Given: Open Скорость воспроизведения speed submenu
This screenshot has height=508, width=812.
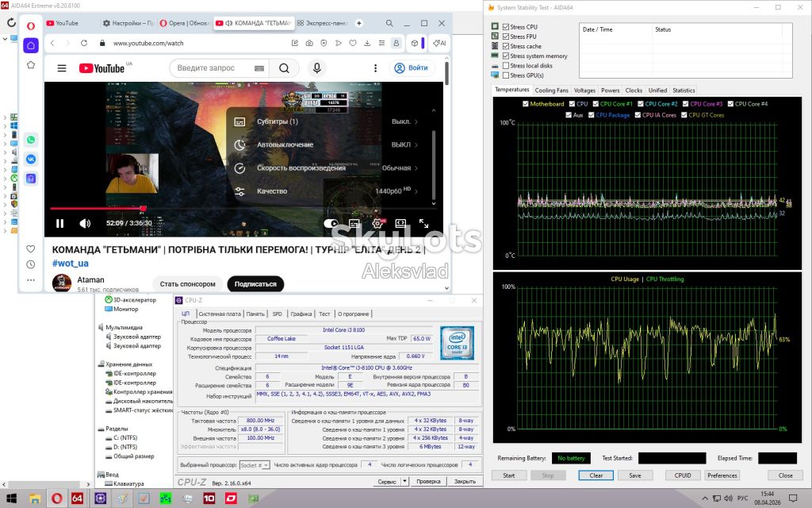Looking at the screenshot, I should (326, 168).
